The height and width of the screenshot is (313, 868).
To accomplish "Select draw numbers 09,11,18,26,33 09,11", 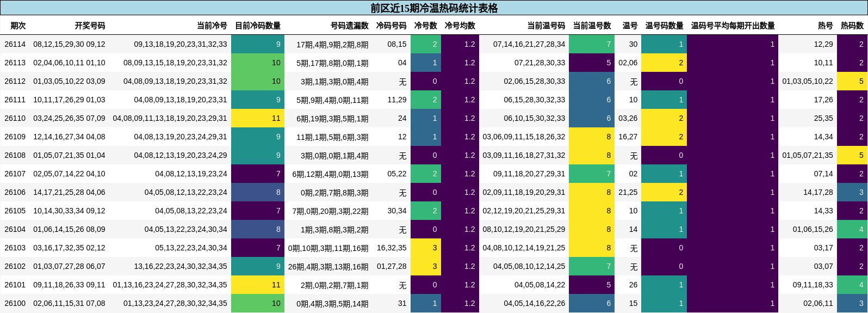I will point(69,285).
